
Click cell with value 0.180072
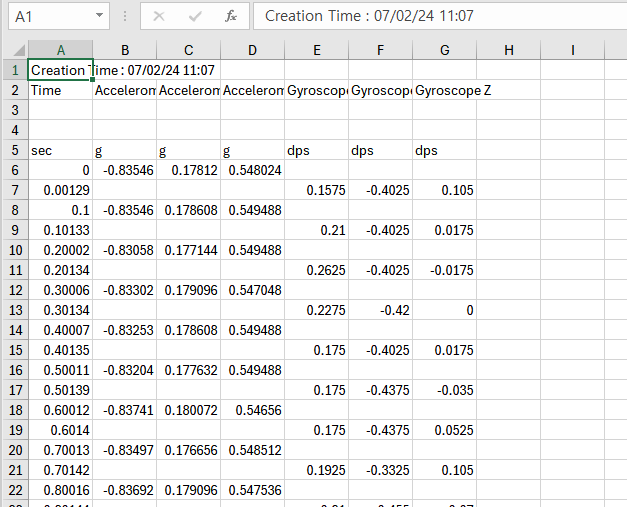(x=189, y=410)
